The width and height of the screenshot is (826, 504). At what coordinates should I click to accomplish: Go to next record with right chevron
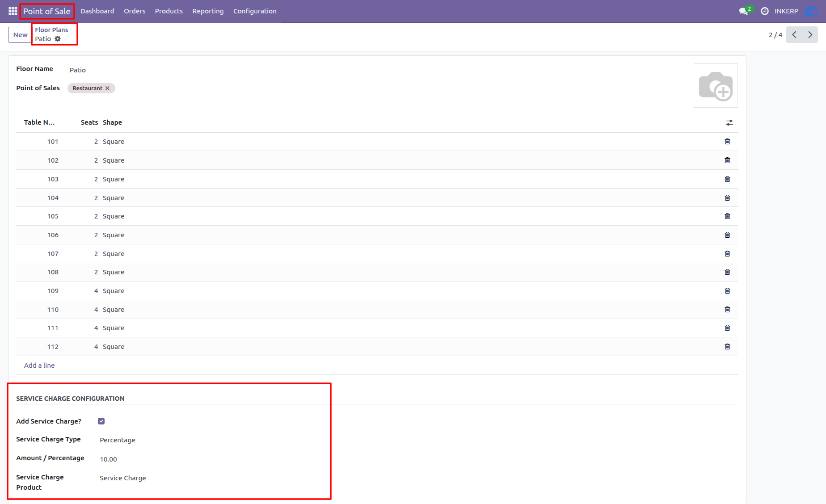coord(810,35)
